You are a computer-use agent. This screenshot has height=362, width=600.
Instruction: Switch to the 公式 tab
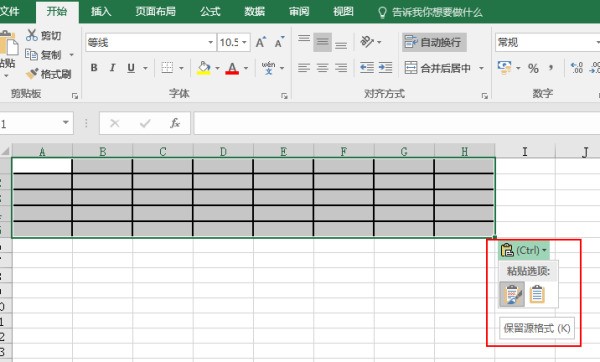click(210, 11)
